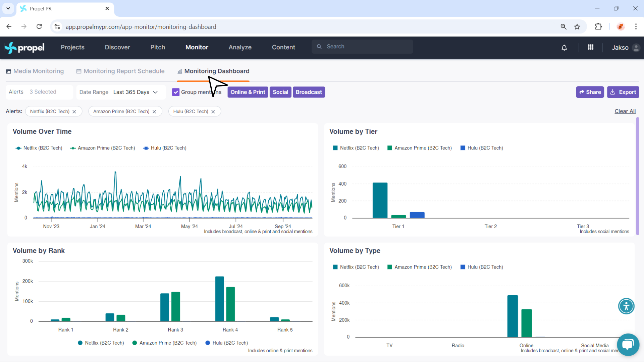Open the apps grid menu
644x362 pixels.
(591, 47)
